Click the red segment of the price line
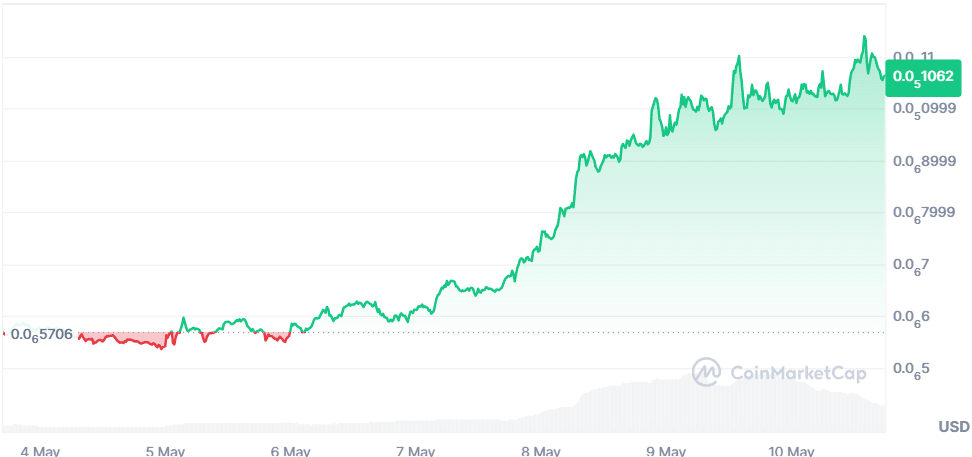 tap(120, 341)
